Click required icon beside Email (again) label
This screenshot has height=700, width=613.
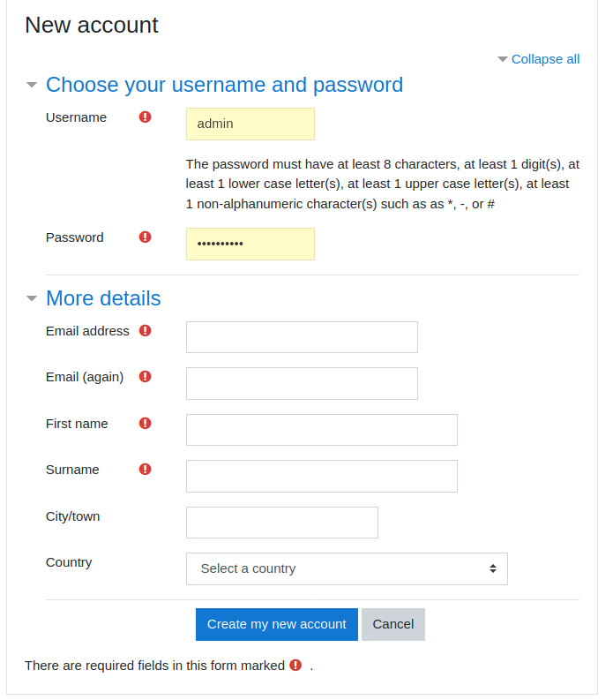pos(146,376)
